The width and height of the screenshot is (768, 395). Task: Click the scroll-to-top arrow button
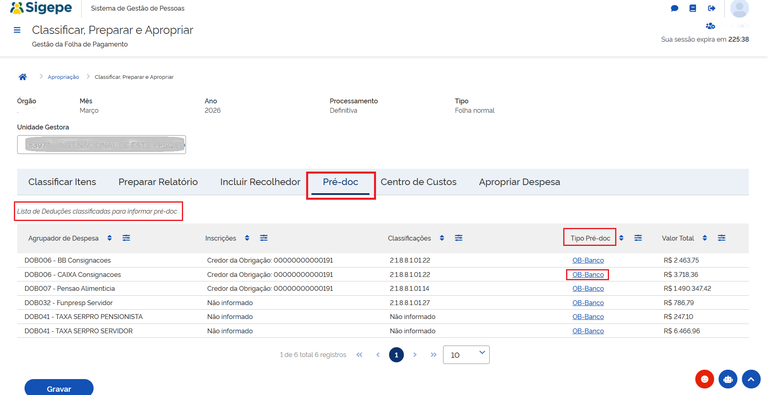coord(751,379)
